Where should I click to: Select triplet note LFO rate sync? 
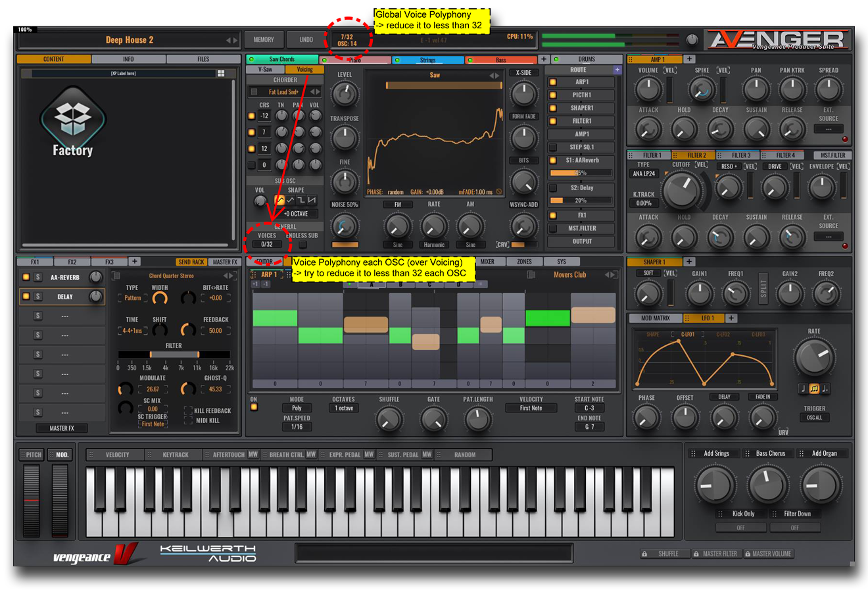pyautogui.click(x=814, y=389)
